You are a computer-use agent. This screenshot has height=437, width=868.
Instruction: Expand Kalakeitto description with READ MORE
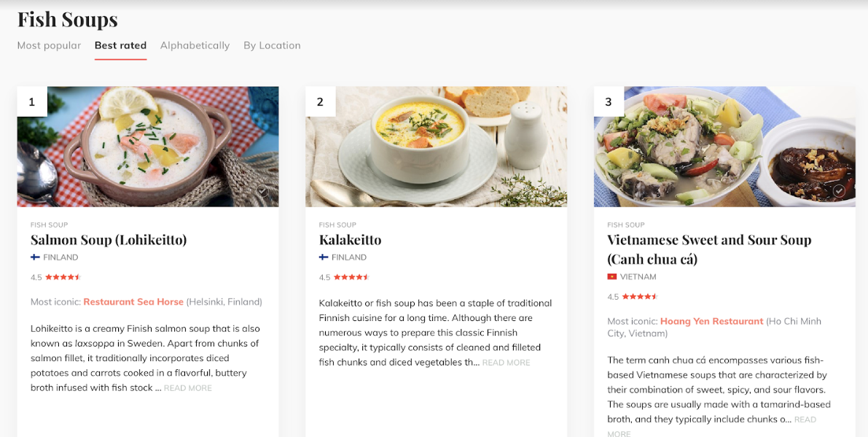[506, 363]
